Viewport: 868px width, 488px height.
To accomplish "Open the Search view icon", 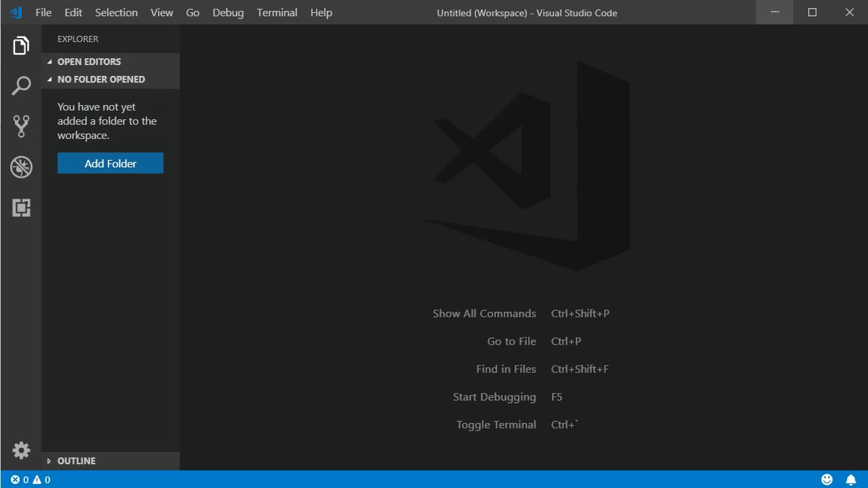I will (x=21, y=85).
